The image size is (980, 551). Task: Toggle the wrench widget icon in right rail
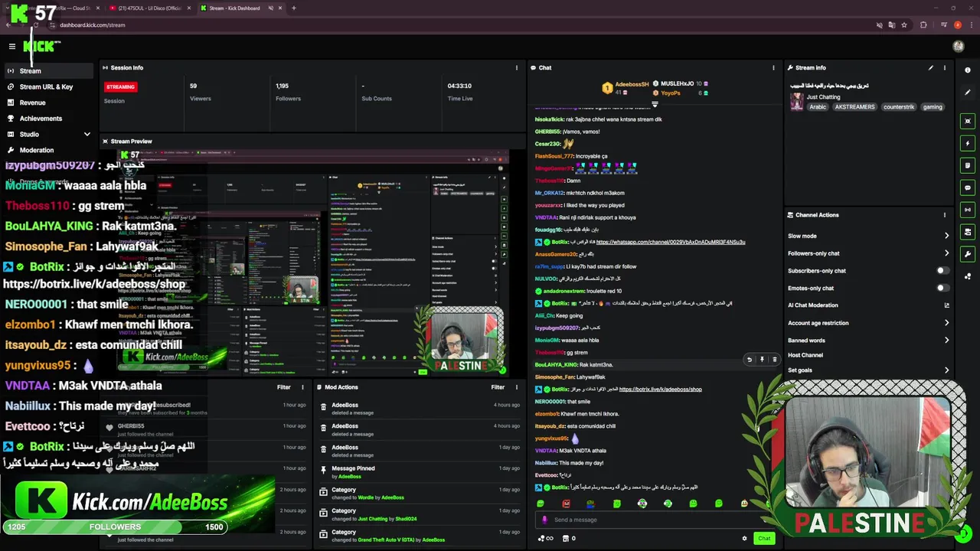(x=968, y=254)
